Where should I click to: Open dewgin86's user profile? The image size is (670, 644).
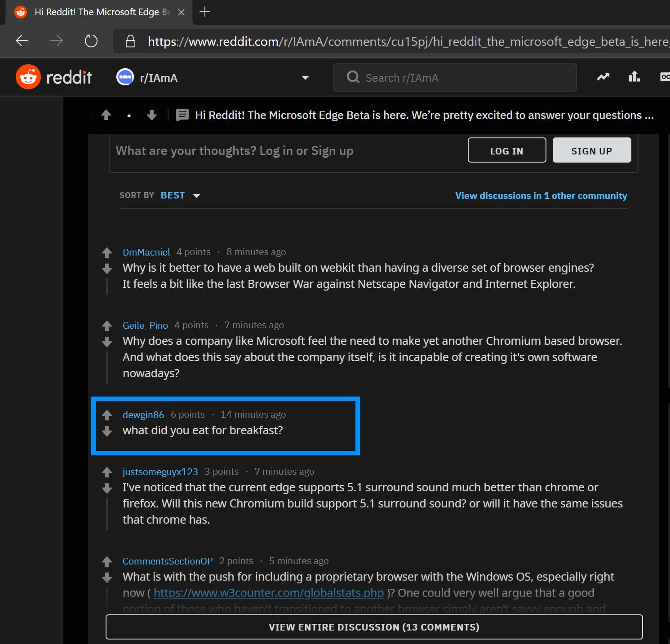click(143, 415)
